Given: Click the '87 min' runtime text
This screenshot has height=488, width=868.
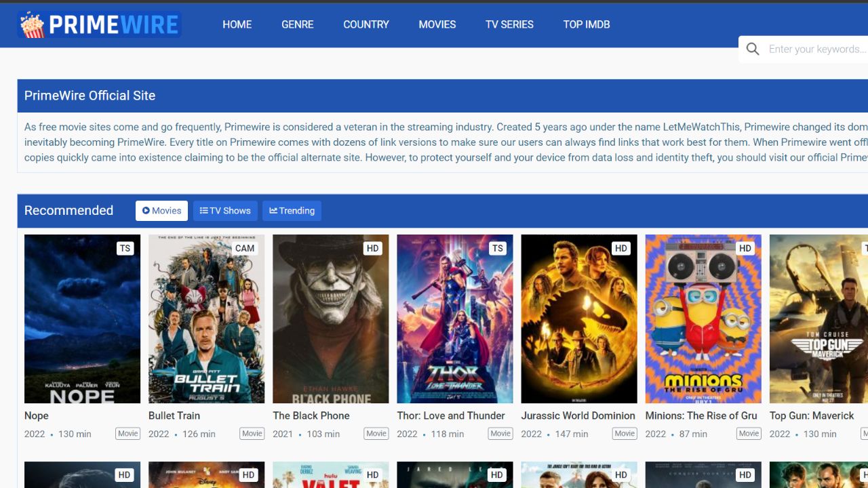Looking at the screenshot, I should [x=693, y=434].
